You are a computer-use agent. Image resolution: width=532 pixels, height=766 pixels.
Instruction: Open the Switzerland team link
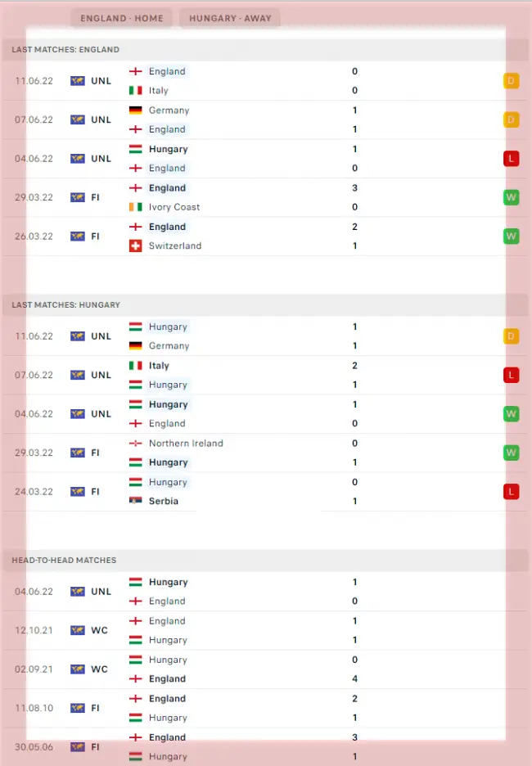pyautogui.click(x=175, y=246)
